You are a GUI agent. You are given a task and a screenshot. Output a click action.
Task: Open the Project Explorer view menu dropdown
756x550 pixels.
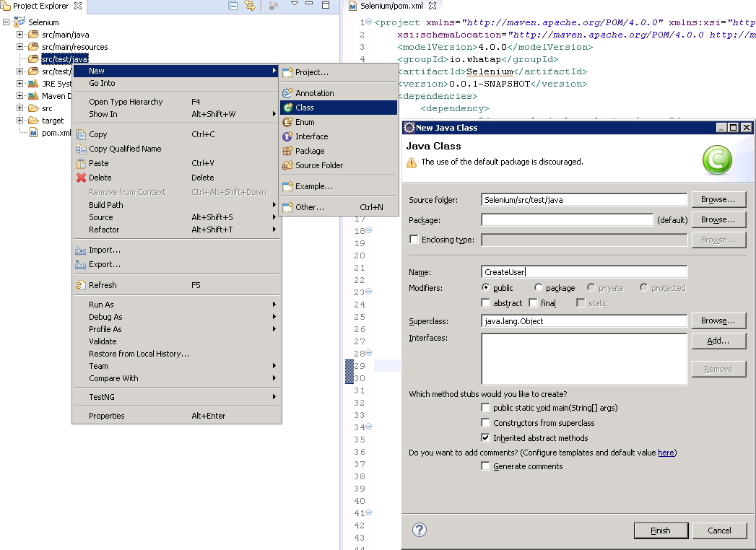click(x=295, y=5)
